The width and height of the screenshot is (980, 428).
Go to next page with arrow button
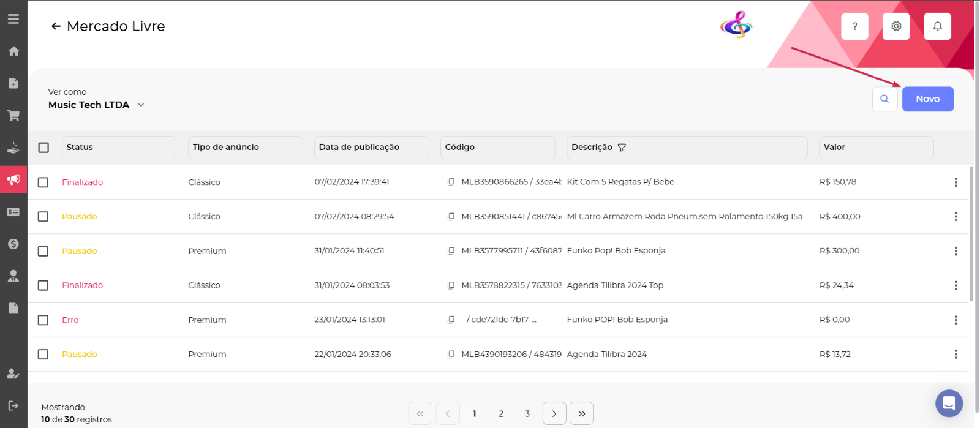554,414
